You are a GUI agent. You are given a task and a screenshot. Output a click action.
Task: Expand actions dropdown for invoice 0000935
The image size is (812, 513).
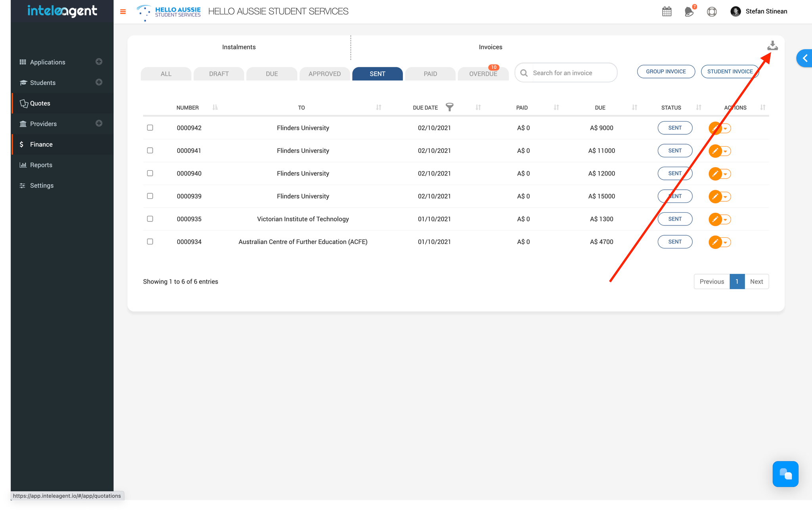[726, 219]
